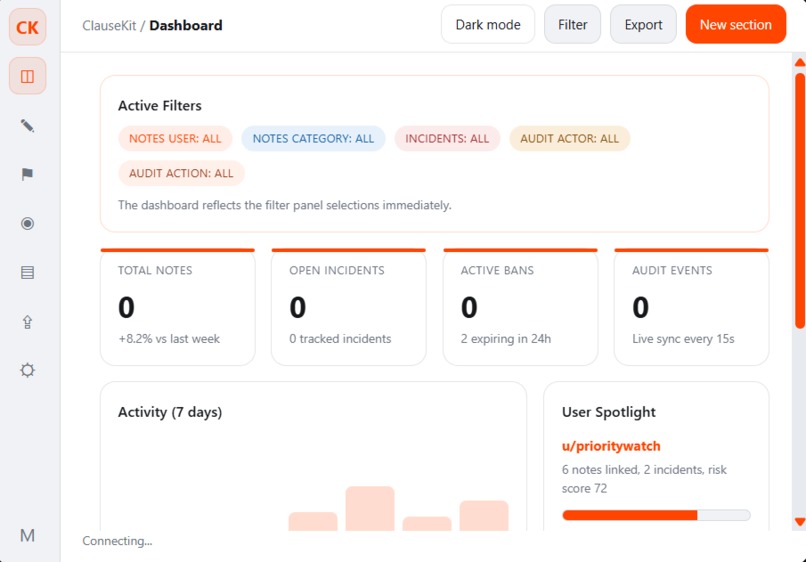Screen dimensions: 806x562
Task: Open the flag incidents icon in sidebar
Action: 27,174
